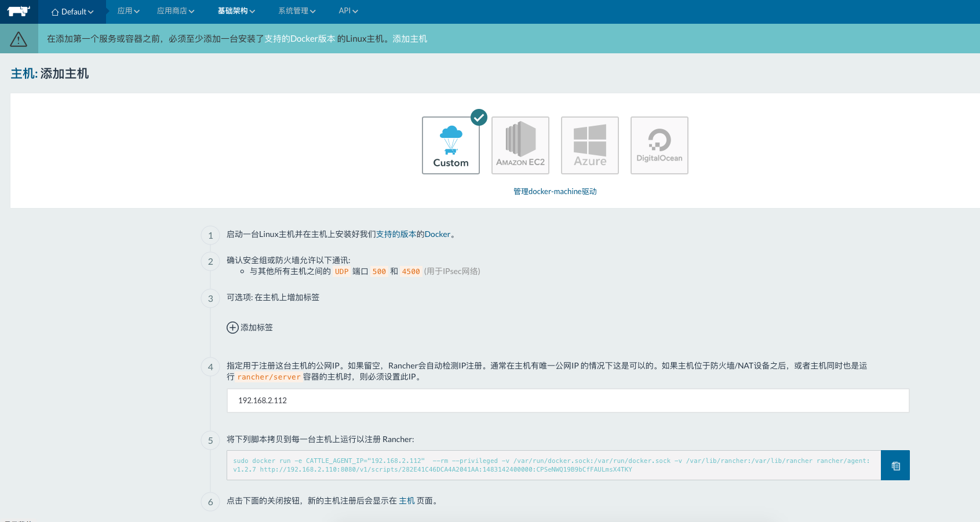The image size is (980, 522).
Task: Click the warning triangle icon
Action: [x=19, y=39]
